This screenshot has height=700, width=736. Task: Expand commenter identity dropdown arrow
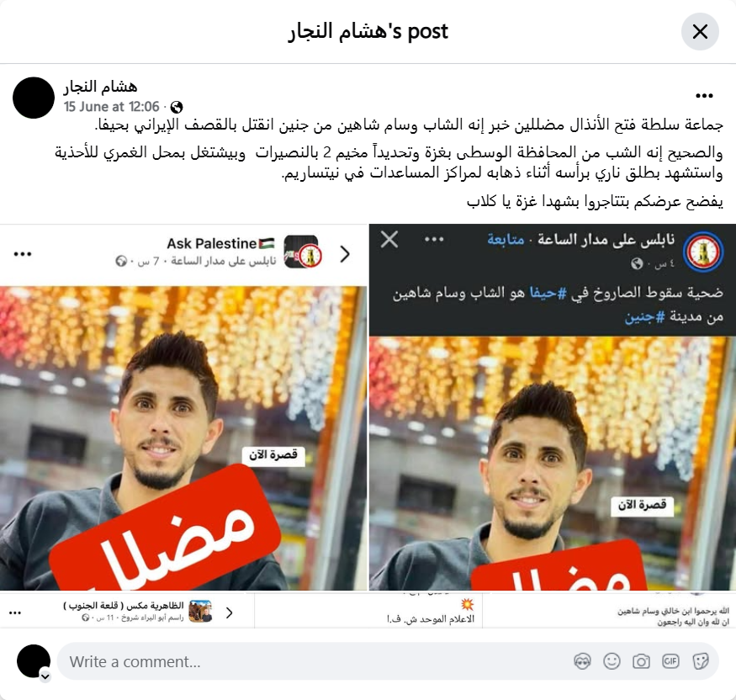(x=45, y=676)
